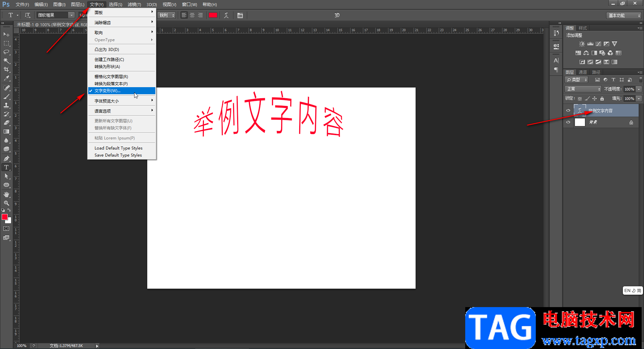
Task: Switch to the 通道 tab
Action: coord(583,72)
